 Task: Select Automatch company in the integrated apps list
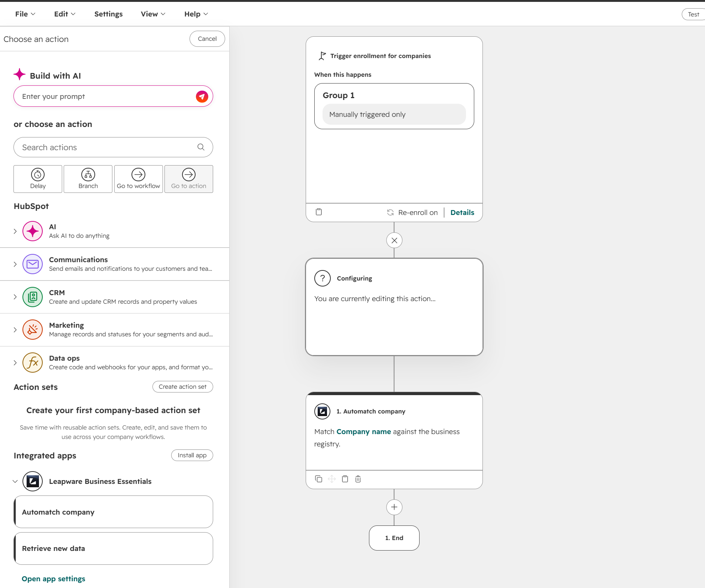[113, 512]
